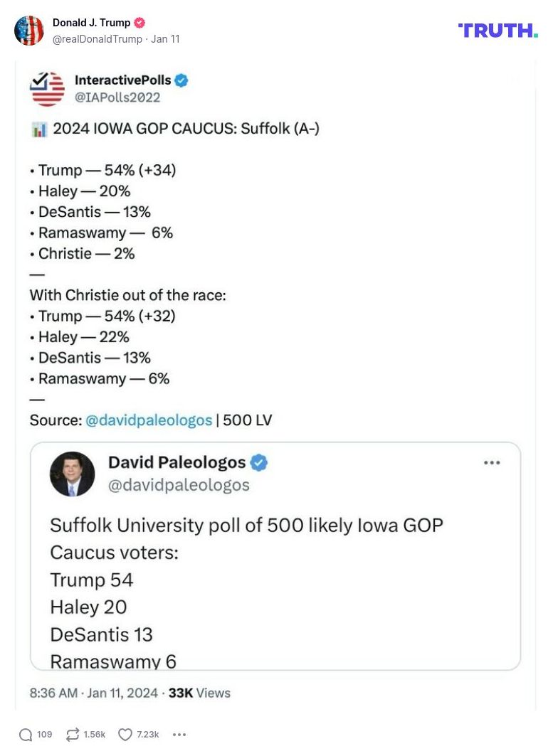Click the ReTruth arrows icon
553x756 pixels.
(x=73, y=735)
